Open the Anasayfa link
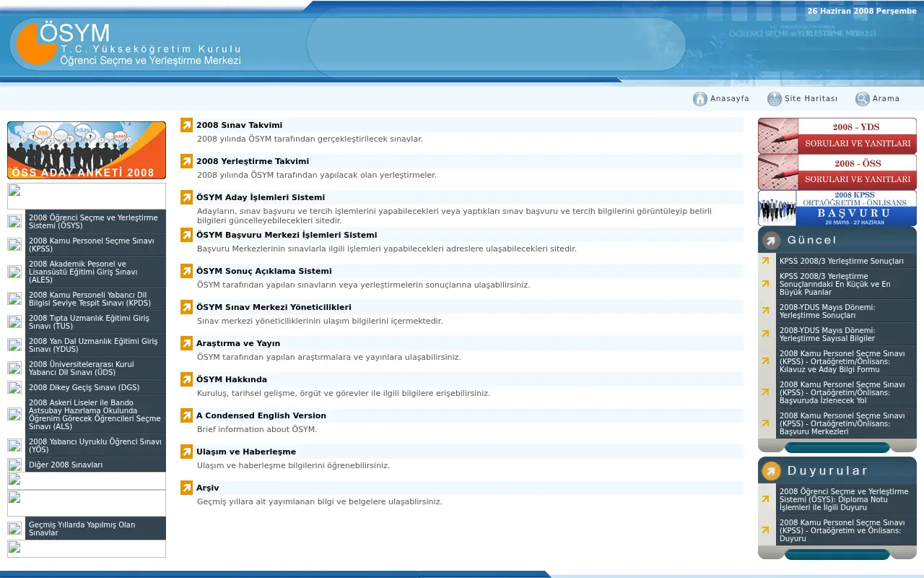 (730, 99)
